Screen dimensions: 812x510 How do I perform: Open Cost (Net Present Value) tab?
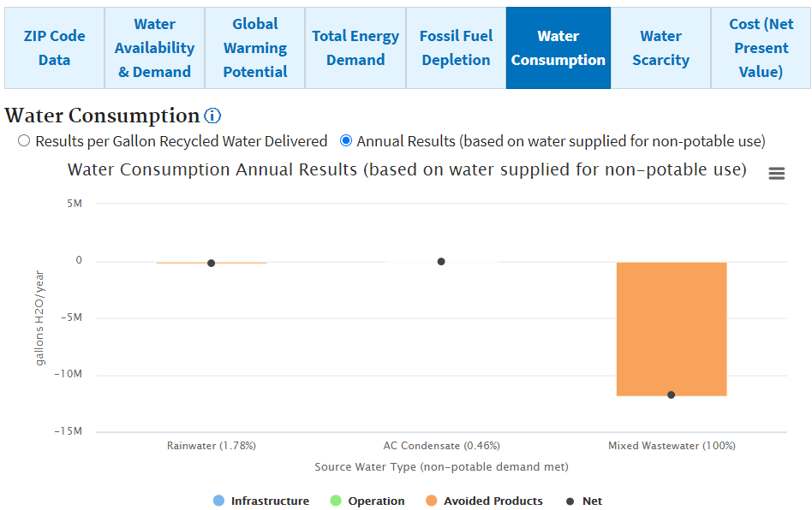pos(761,48)
